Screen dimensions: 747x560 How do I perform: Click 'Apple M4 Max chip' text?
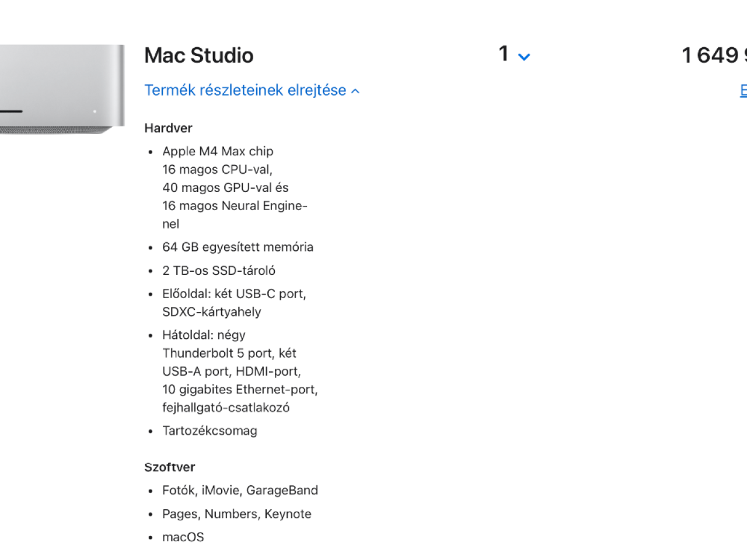218,151
